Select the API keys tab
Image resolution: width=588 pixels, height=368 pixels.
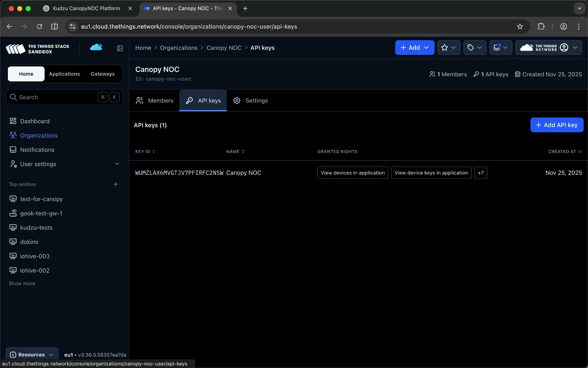click(203, 101)
